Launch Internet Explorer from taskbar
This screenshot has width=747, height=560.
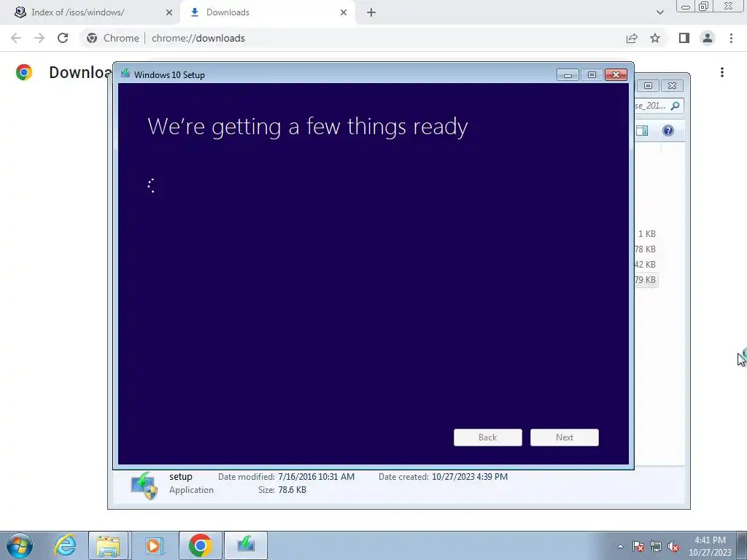pos(65,545)
